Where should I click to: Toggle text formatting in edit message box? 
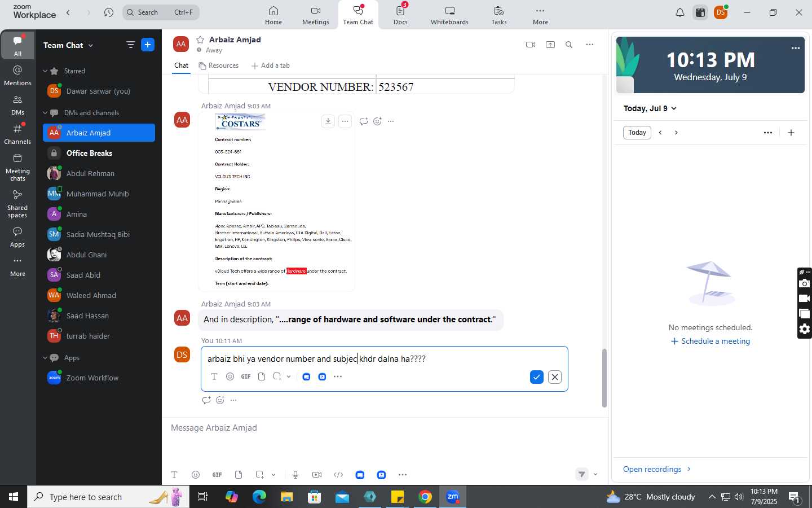(214, 376)
